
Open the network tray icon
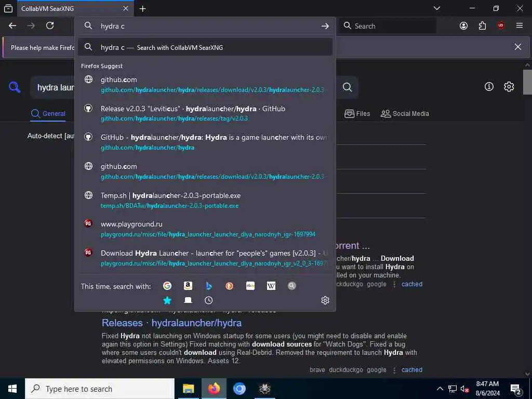tap(453, 389)
